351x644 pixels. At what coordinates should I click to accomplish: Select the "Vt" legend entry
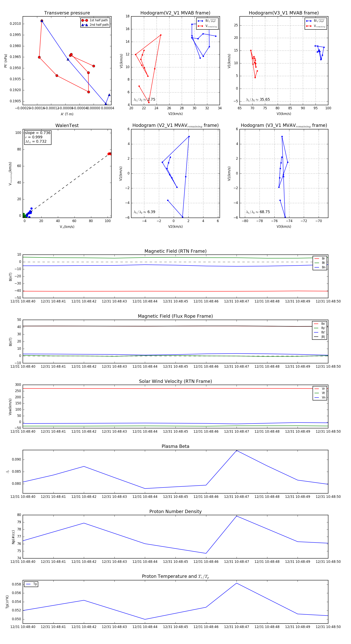point(320,393)
